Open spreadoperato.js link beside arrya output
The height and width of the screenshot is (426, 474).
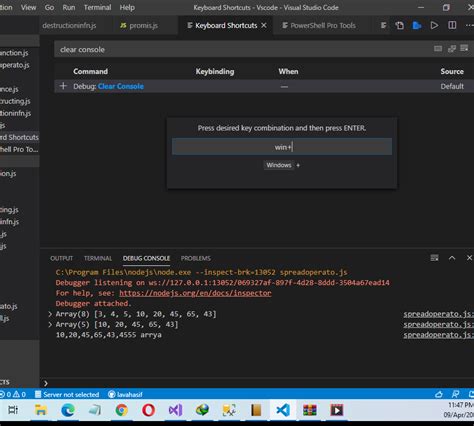(438, 335)
